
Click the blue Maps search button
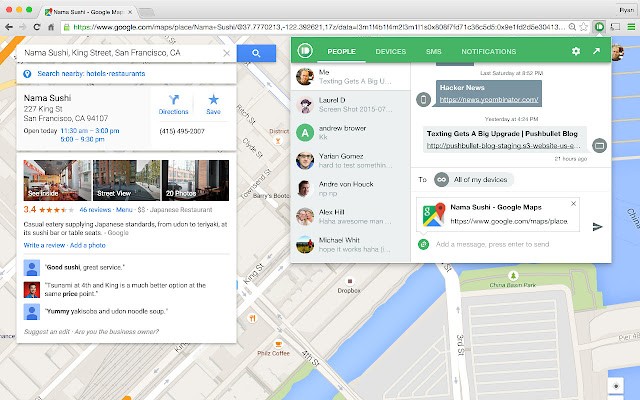[257, 52]
